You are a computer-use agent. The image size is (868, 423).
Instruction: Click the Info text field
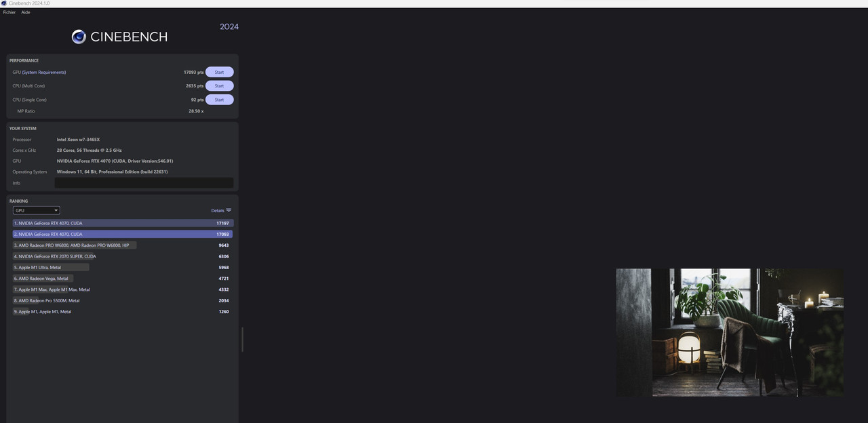point(144,183)
